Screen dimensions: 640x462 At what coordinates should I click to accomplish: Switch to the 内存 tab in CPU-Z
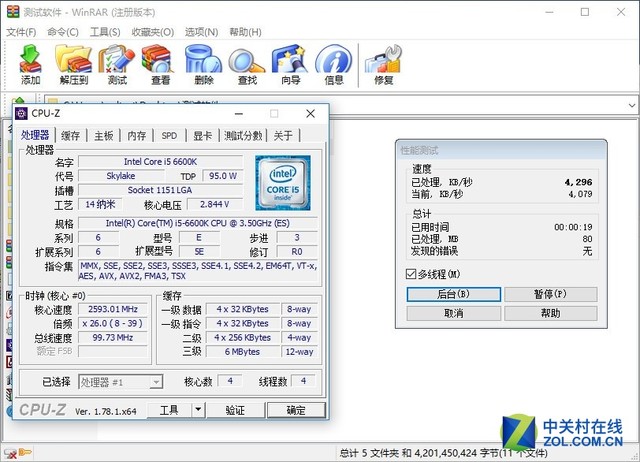(136, 135)
